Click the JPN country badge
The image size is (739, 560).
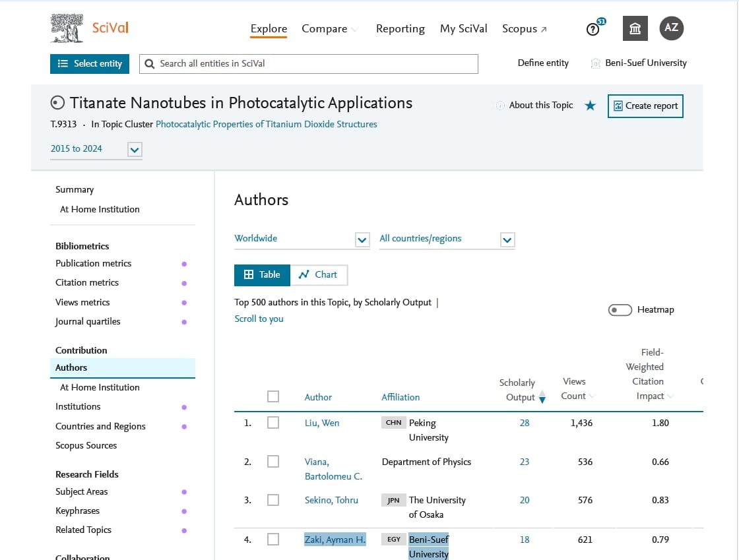393,500
